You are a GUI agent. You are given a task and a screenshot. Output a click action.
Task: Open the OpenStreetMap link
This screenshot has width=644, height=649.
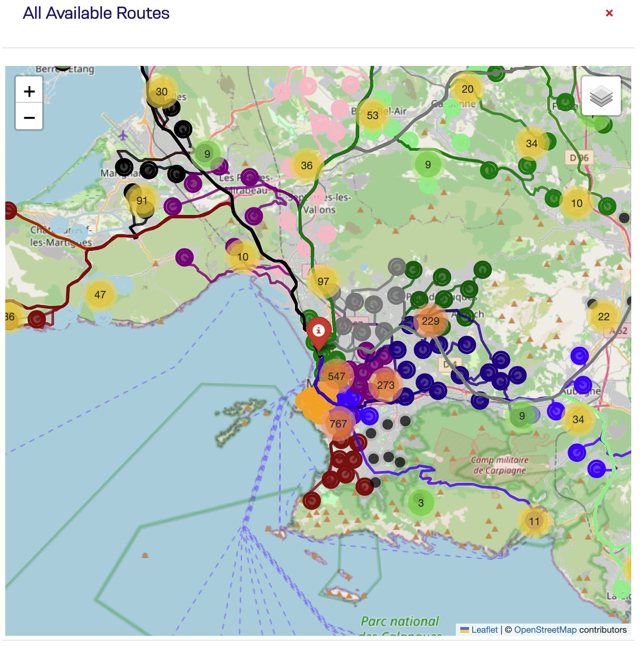[545, 630]
